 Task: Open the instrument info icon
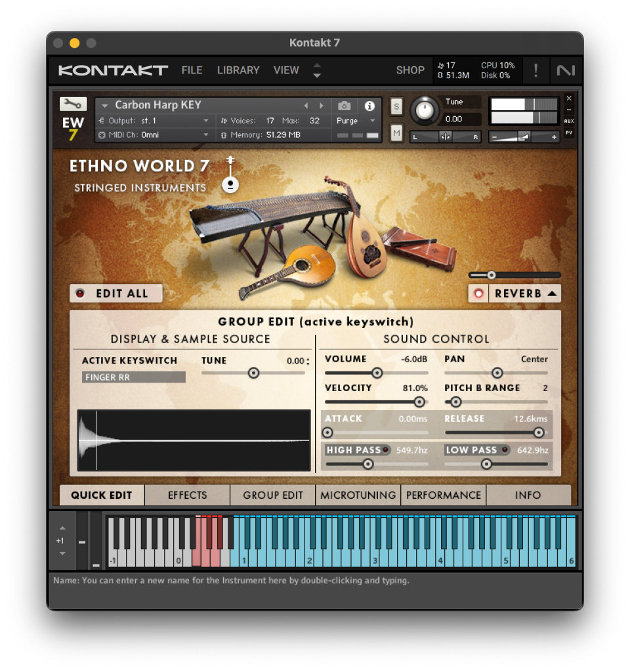[369, 106]
